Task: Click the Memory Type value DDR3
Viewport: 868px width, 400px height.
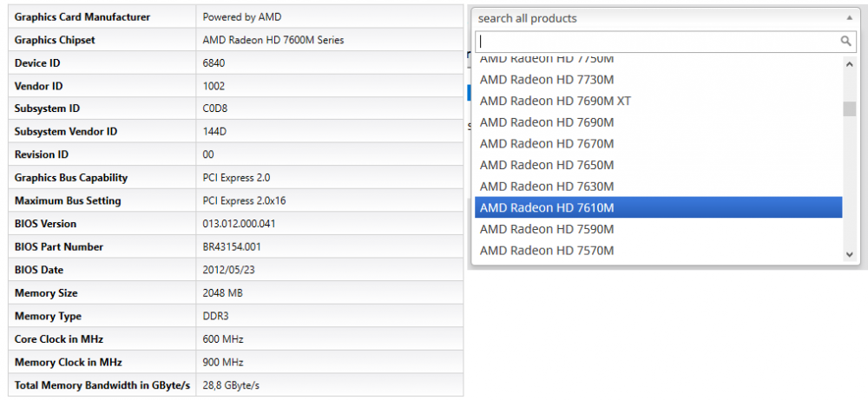Action: point(215,316)
